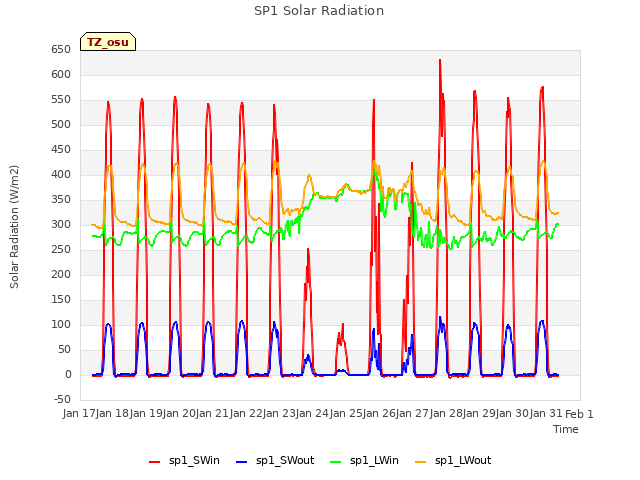Click the Jan 30 x-axis tick label
Image resolution: width=640 pixels, height=480 pixels.
[x=513, y=413]
